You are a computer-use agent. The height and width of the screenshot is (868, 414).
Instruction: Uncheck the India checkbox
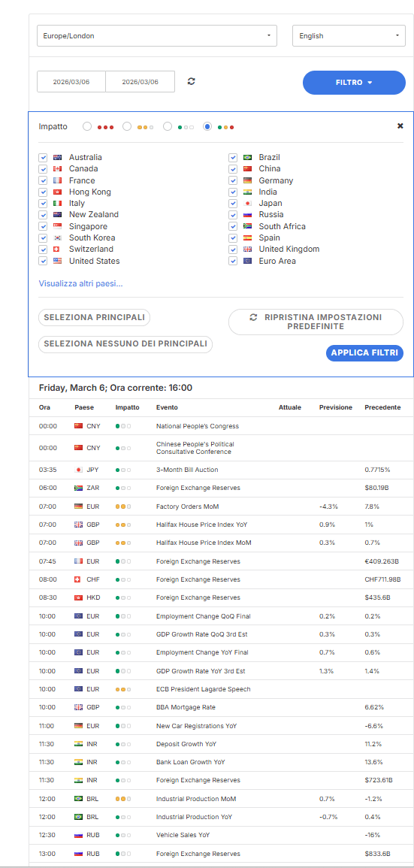point(233,192)
